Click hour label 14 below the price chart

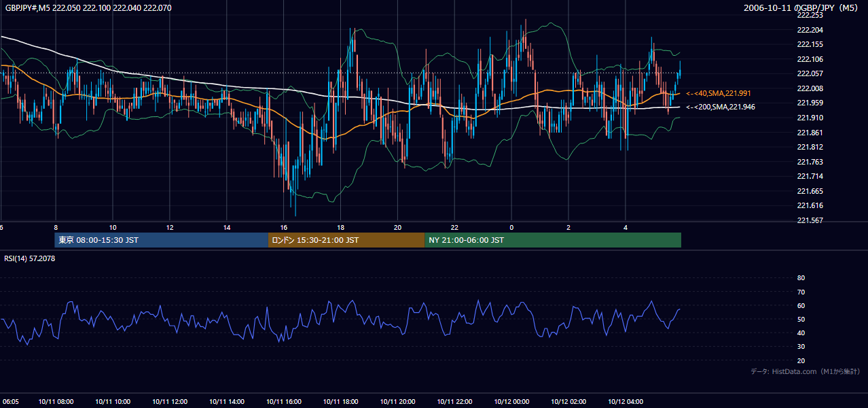pos(227,227)
